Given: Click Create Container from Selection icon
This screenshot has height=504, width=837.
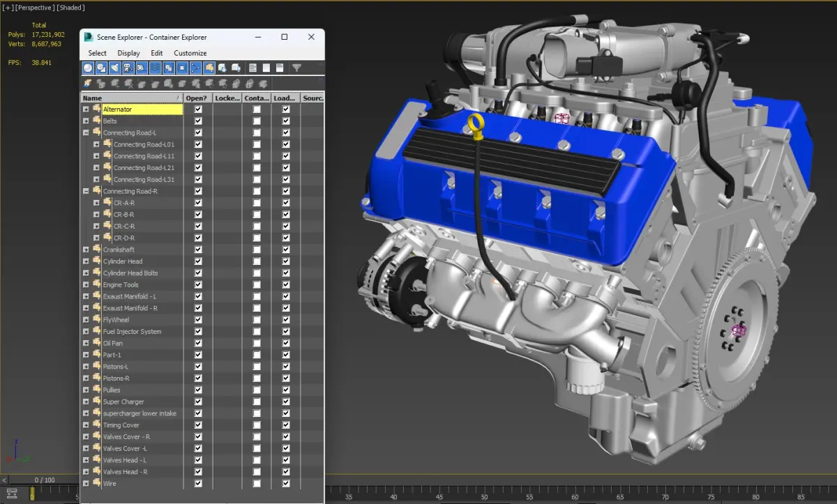Looking at the screenshot, I should pyautogui.click(x=102, y=83).
